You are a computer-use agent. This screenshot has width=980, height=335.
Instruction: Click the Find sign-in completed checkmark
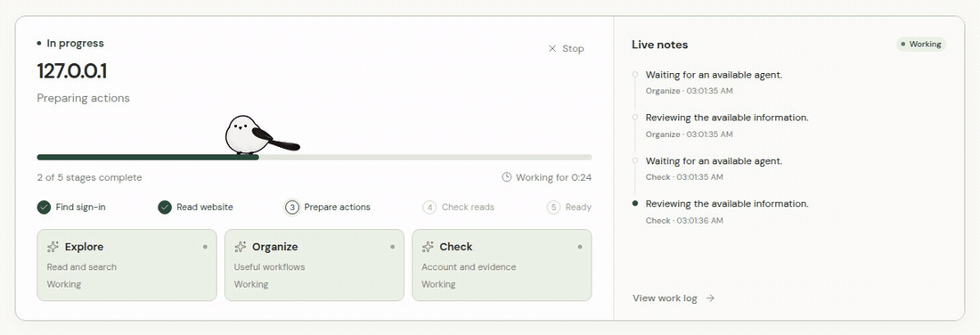(x=44, y=208)
